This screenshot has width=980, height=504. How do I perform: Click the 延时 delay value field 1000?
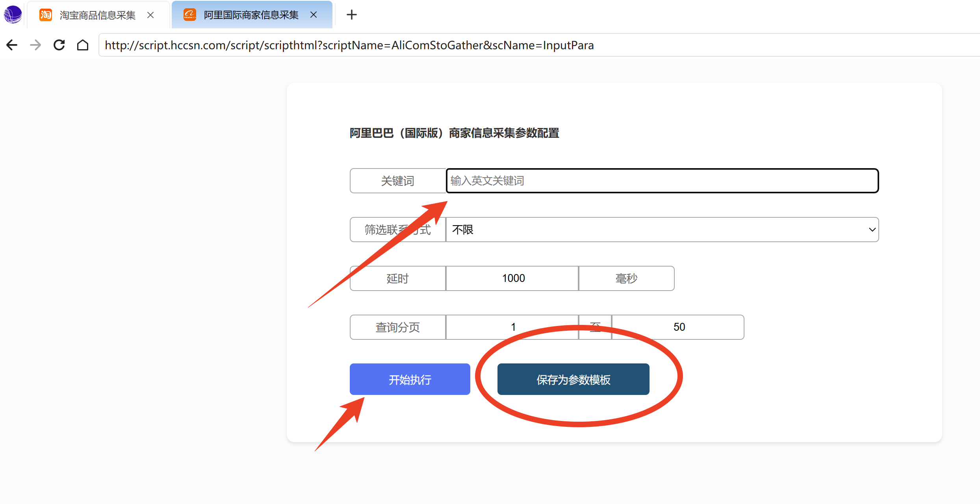click(512, 278)
